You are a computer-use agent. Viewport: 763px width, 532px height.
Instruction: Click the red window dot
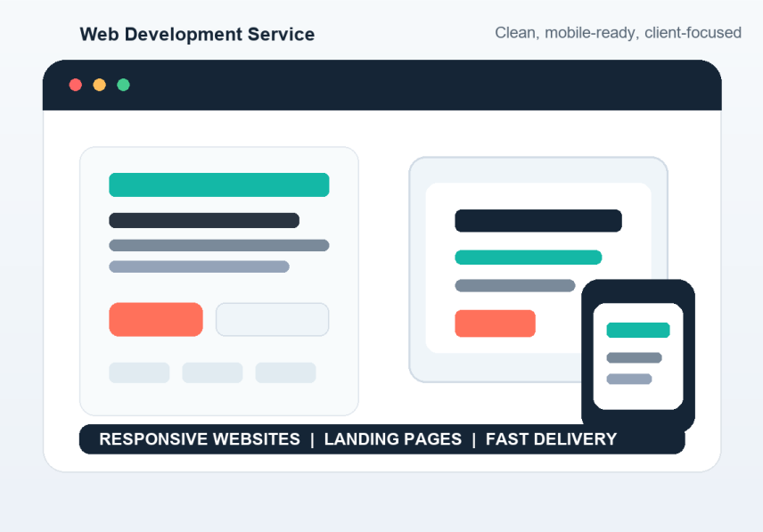(x=76, y=85)
